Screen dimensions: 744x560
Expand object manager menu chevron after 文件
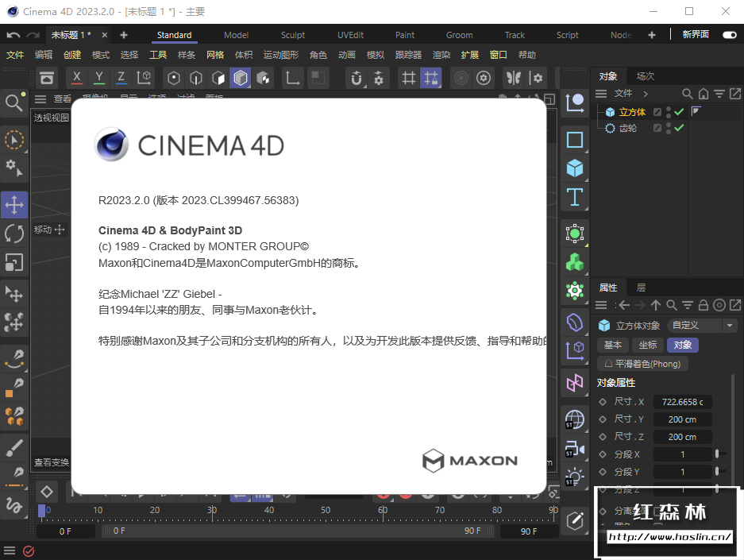(x=646, y=94)
